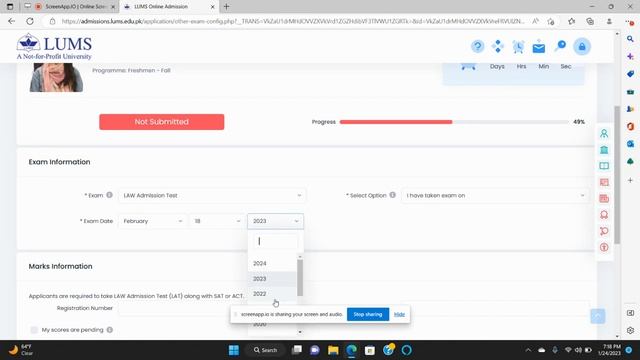Click the LUMS logo
Image resolution: width=640 pixels, height=360 pixels.
[54, 47]
